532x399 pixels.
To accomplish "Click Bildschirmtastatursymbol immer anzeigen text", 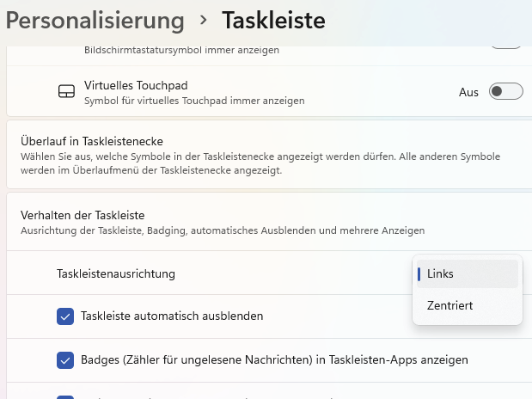I will (181, 50).
